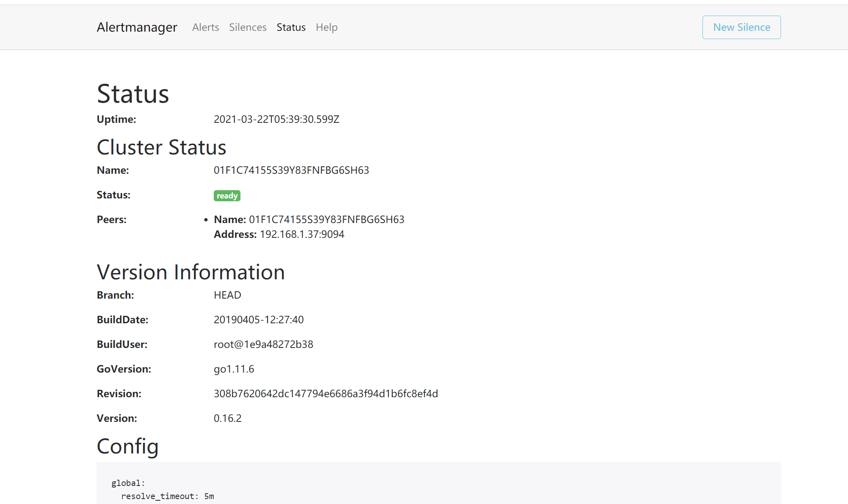The height and width of the screenshot is (504, 848).
Task: Select peer address 192.168.1.37:9094
Action: point(302,234)
